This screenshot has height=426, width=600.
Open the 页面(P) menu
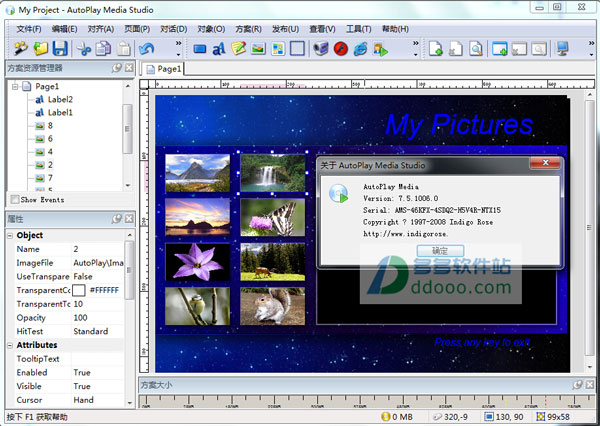137,29
